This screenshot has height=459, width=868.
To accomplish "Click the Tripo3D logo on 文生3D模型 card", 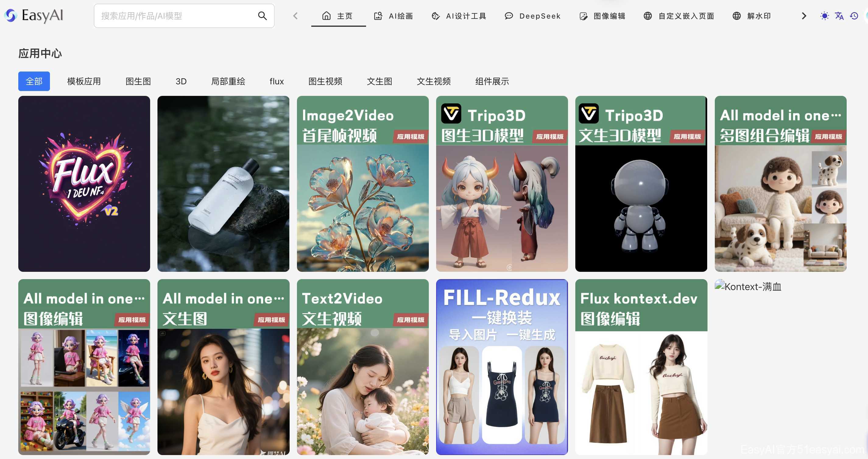I will (x=589, y=114).
